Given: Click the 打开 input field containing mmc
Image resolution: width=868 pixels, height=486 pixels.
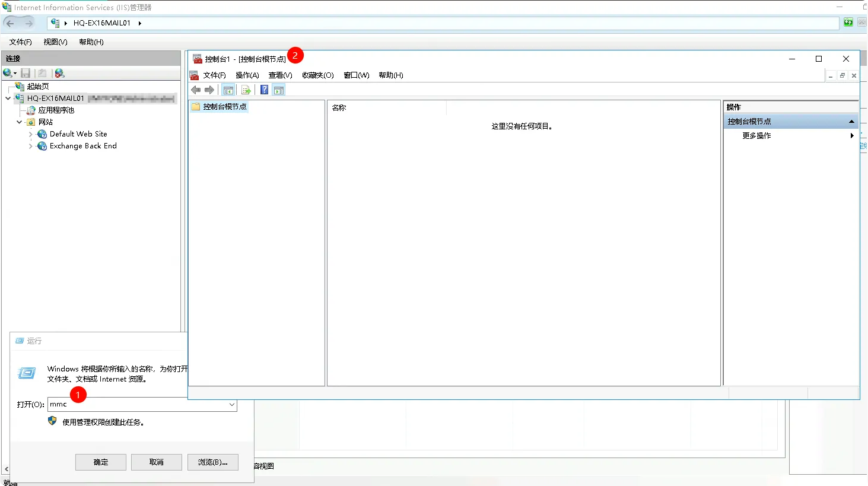Looking at the screenshot, I should click(x=142, y=405).
